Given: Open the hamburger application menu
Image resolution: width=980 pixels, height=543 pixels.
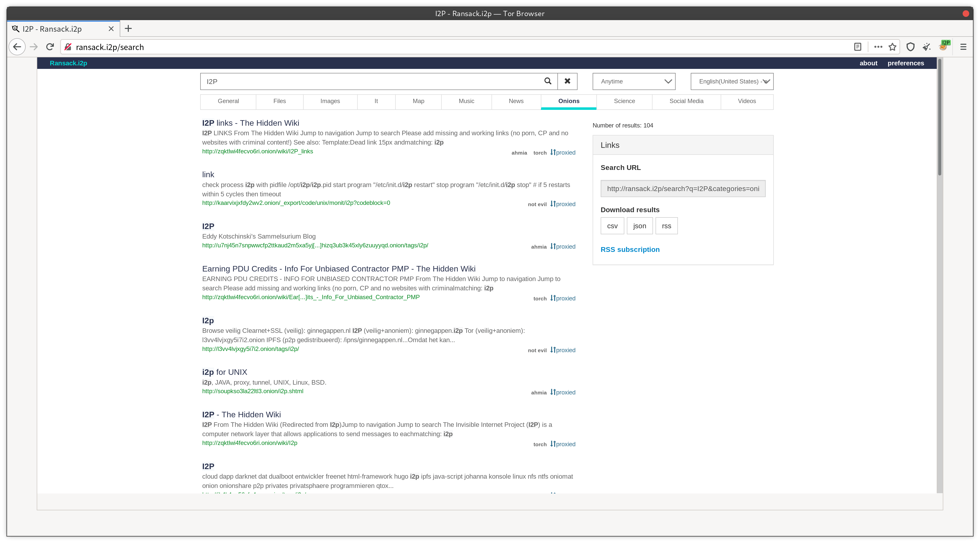Looking at the screenshot, I should 963,47.
